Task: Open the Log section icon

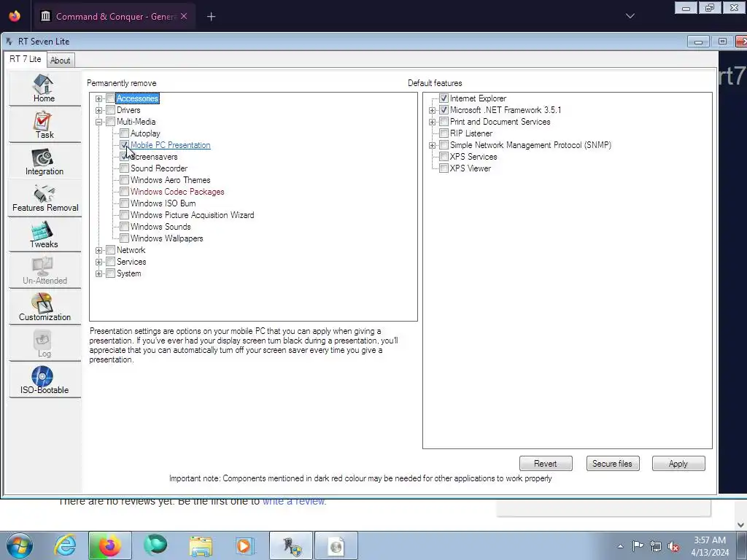Action: click(44, 343)
